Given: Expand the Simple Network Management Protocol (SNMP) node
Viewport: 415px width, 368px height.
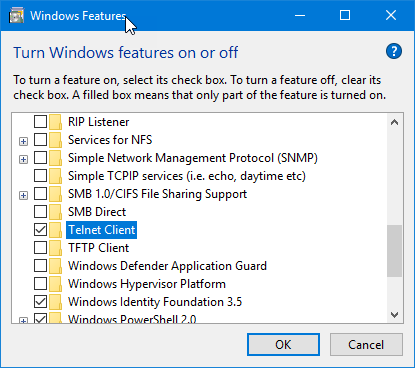Looking at the screenshot, I should click(x=23, y=160).
